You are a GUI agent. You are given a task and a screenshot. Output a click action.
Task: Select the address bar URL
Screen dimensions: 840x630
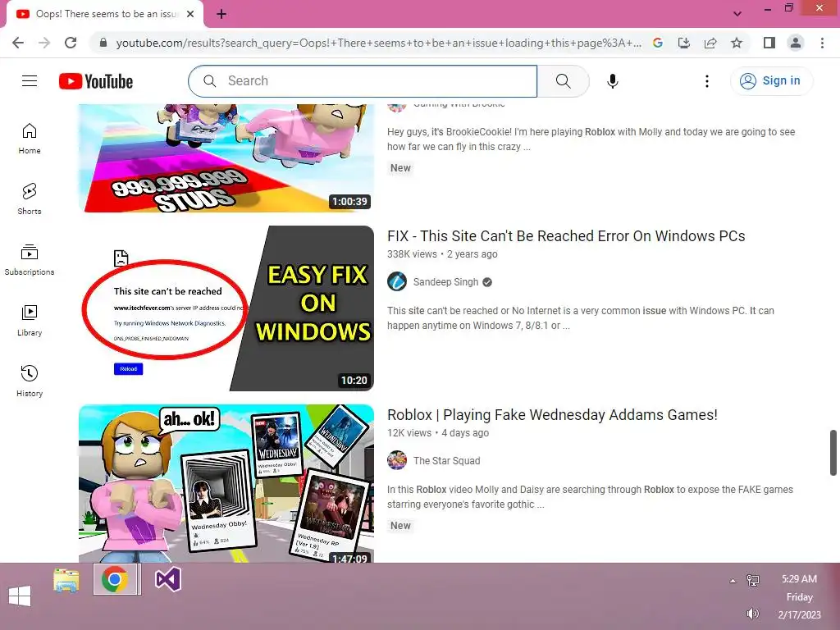click(379, 43)
